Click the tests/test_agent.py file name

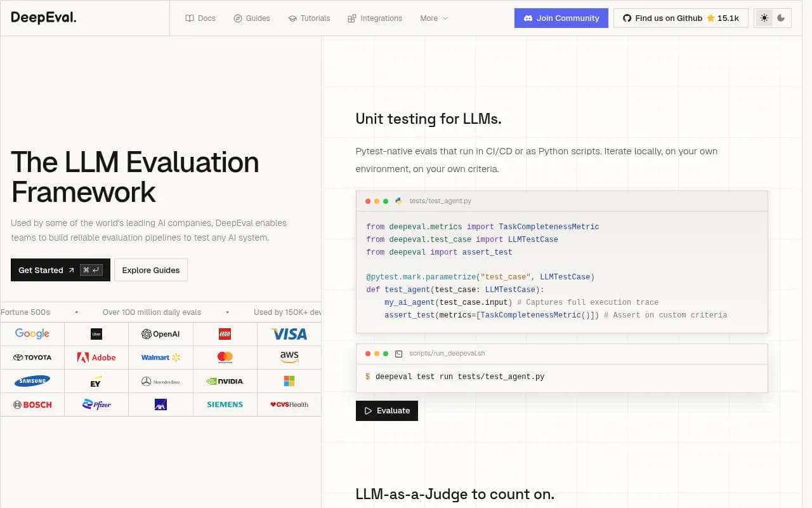pyautogui.click(x=440, y=201)
